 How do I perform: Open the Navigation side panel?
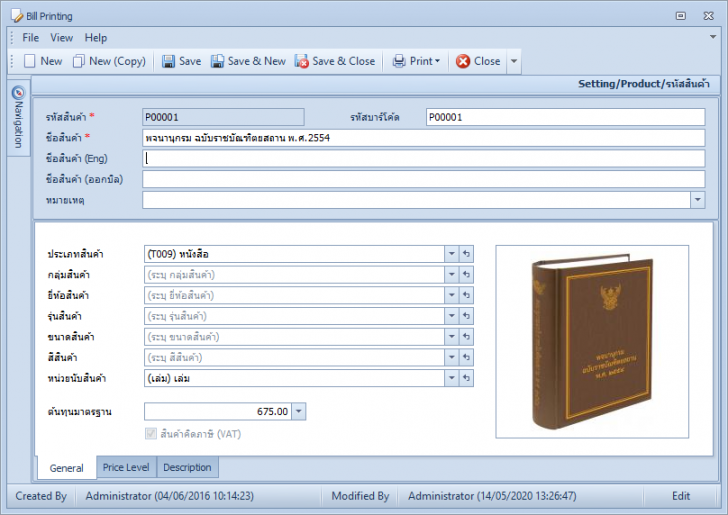(x=18, y=118)
